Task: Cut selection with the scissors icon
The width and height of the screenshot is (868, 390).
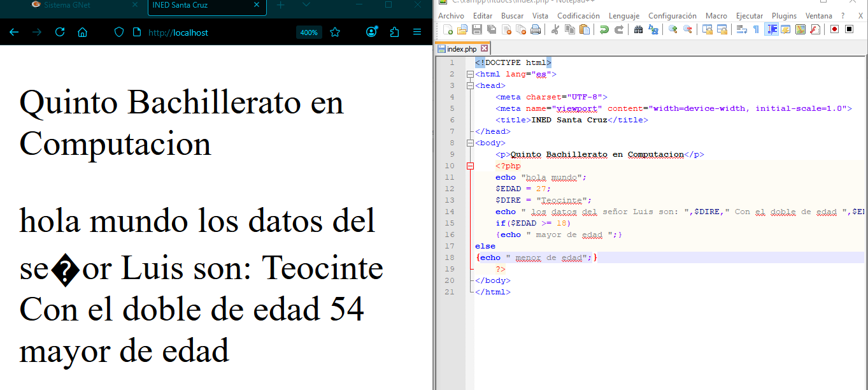Action: pos(555,29)
